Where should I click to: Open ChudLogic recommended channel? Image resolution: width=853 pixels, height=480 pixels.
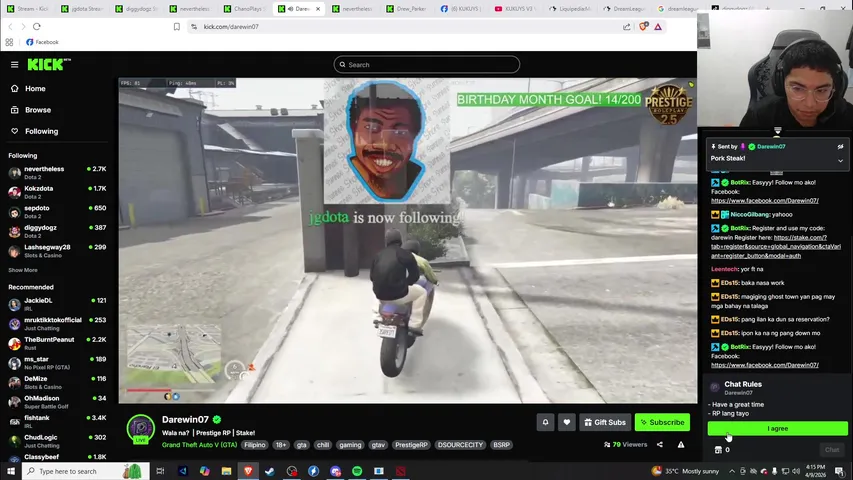click(57, 441)
